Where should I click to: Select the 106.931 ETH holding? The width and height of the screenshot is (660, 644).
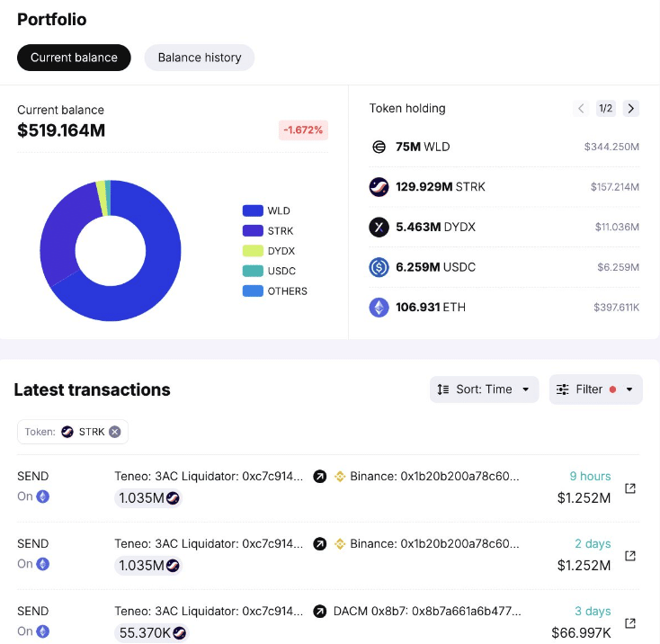pyautogui.click(x=504, y=308)
